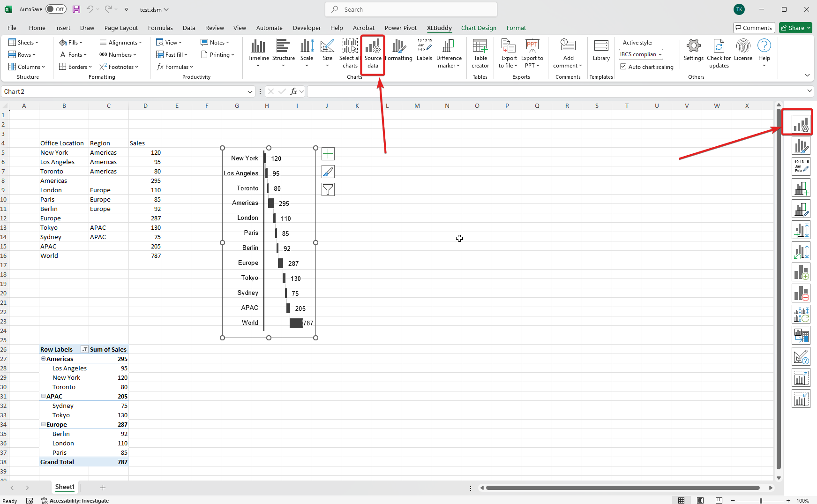The height and width of the screenshot is (504, 817).
Task: Click the Chart Filters funnel button
Action: point(328,189)
